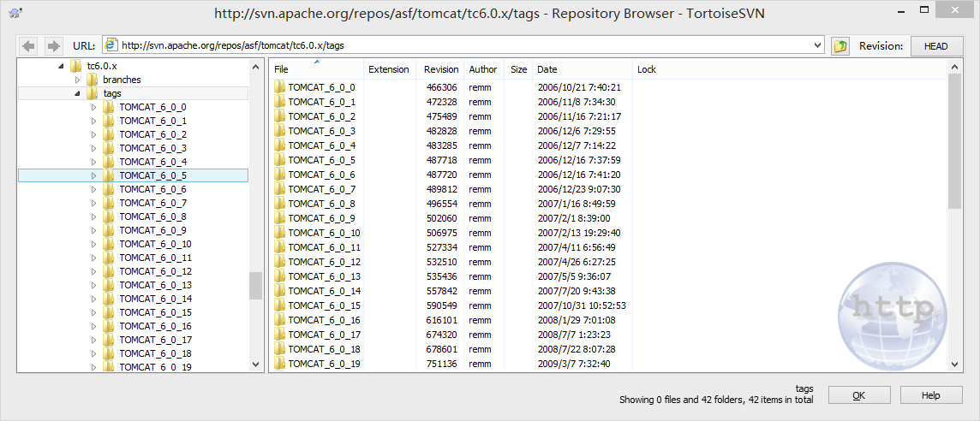Click the go-up folder icon beside URL
The height and width of the screenshot is (421, 980).
[840, 45]
